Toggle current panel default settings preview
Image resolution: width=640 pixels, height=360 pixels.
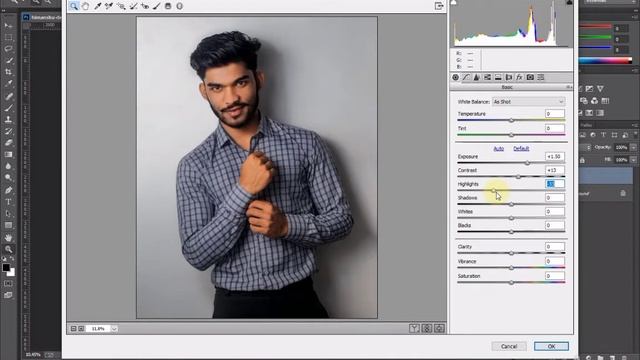(x=439, y=328)
